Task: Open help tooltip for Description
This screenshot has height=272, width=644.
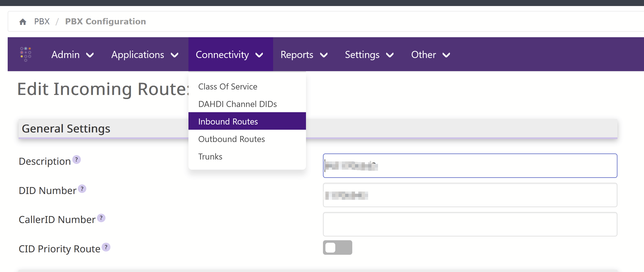Action: 76,160
